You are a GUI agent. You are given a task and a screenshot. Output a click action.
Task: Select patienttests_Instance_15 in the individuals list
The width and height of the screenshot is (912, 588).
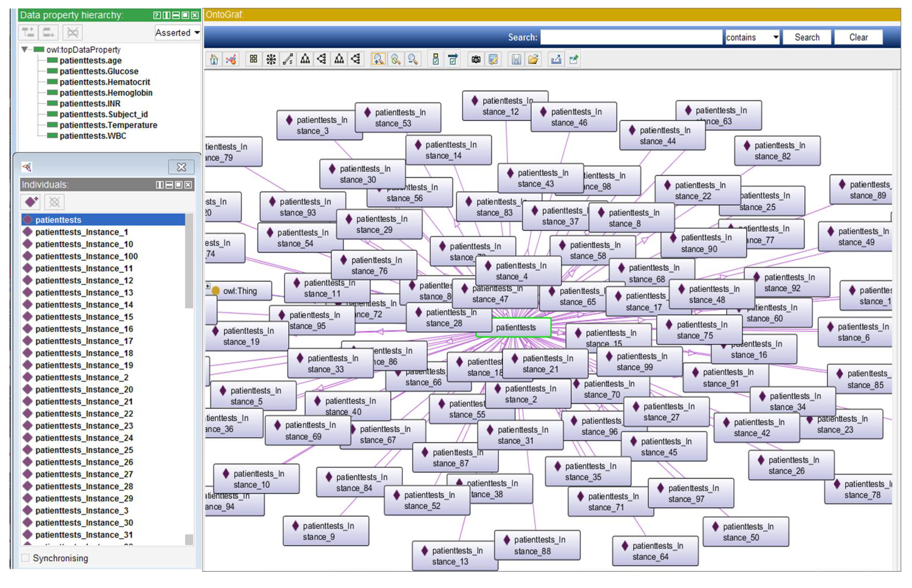pos(84,317)
